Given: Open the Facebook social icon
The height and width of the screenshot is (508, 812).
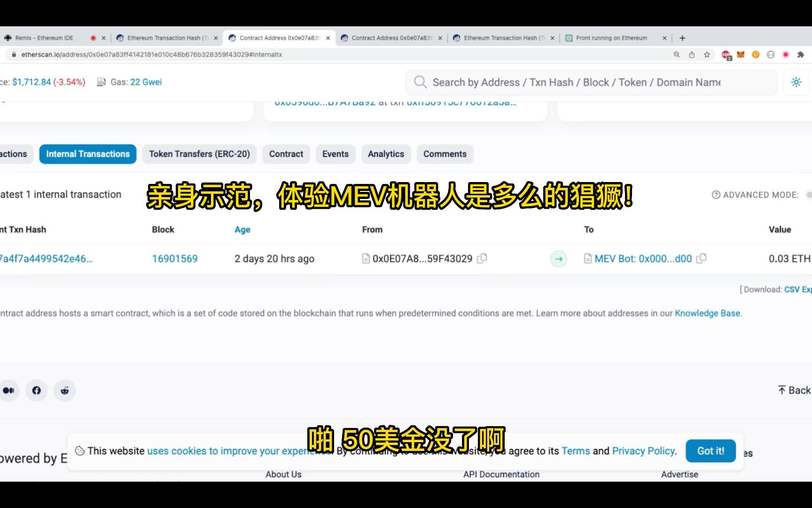Looking at the screenshot, I should pyautogui.click(x=37, y=390).
